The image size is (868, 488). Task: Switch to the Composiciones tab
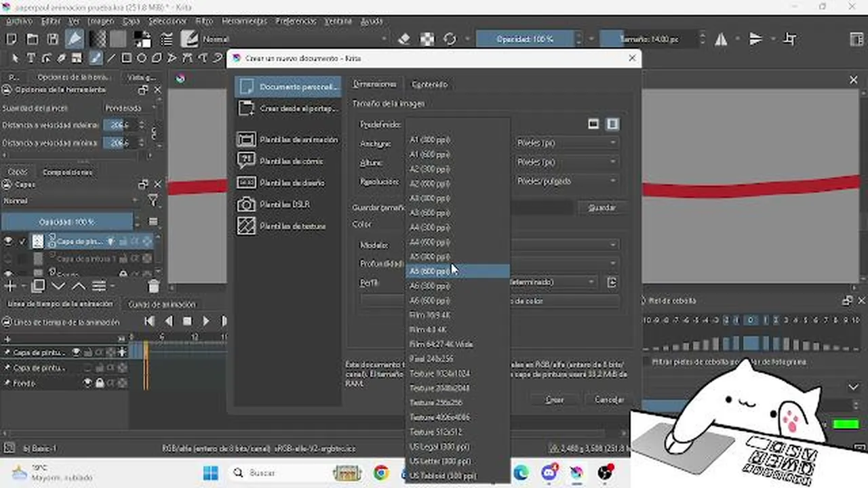tap(68, 172)
